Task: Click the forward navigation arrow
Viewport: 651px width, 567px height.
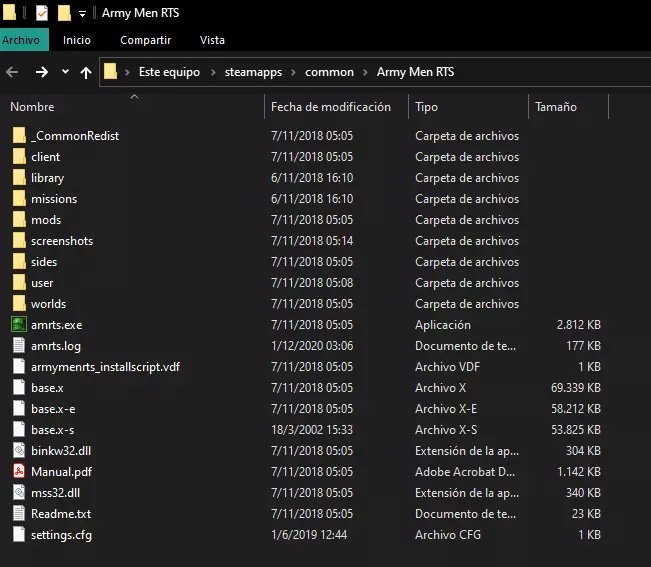Action: click(x=41, y=72)
